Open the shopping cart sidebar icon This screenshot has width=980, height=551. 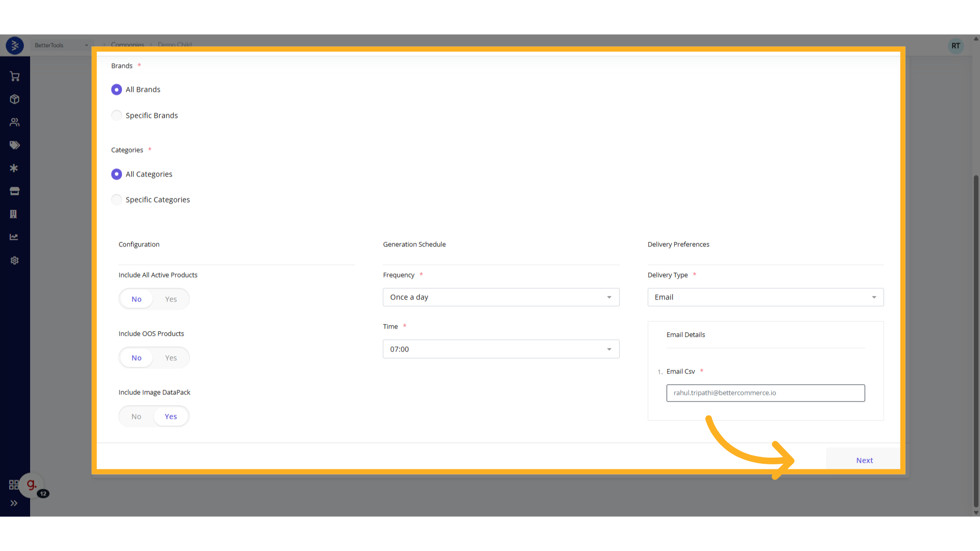pyautogui.click(x=14, y=77)
